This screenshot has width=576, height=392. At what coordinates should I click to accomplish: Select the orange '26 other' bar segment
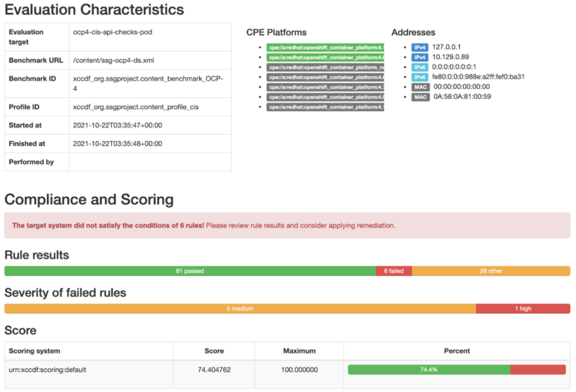tap(491, 271)
